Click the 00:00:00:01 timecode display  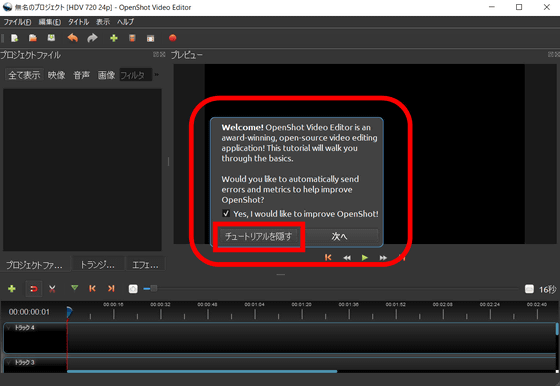[x=29, y=312]
